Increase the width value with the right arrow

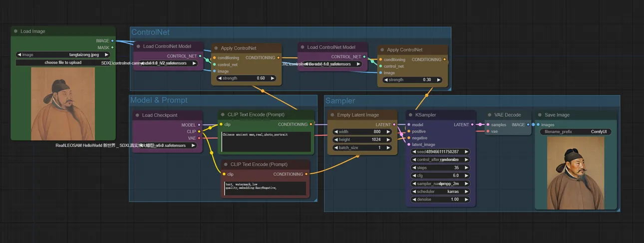point(388,132)
